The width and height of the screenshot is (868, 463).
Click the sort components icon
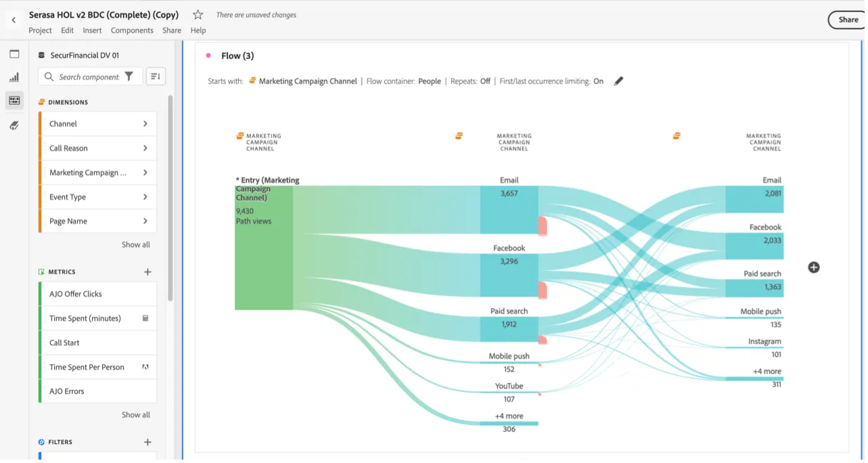click(x=156, y=76)
